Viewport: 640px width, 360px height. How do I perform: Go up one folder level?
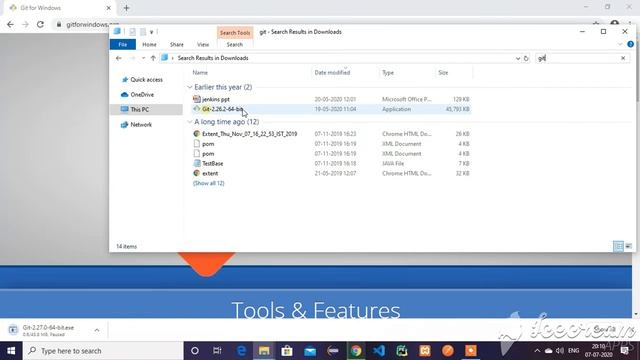point(153,58)
